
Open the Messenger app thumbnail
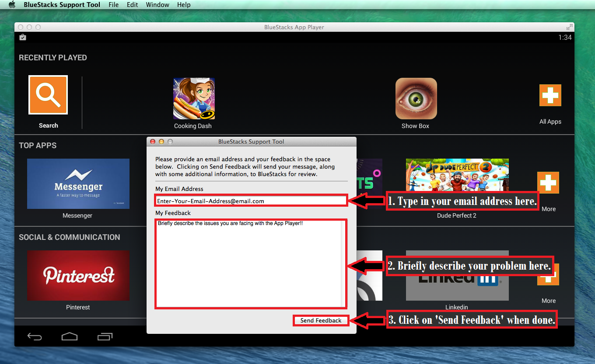pyautogui.click(x=78, y=184)
